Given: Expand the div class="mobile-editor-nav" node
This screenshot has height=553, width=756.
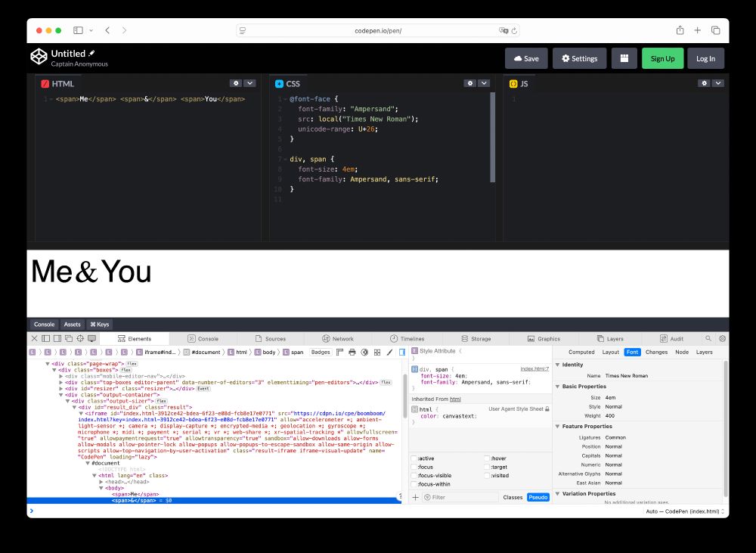Looking at the screenshot, I should [x=61, y=376].
